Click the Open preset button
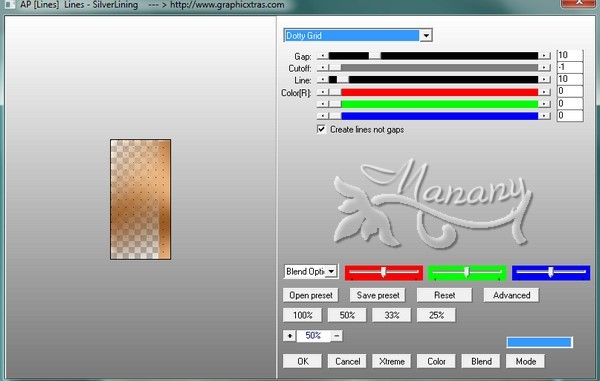Viewport: 600px width, 381px height. point(311,295)
